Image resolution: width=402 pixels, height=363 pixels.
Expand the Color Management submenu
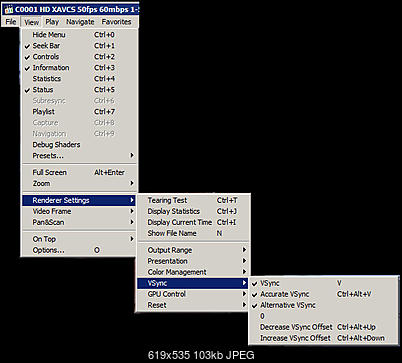193,272
